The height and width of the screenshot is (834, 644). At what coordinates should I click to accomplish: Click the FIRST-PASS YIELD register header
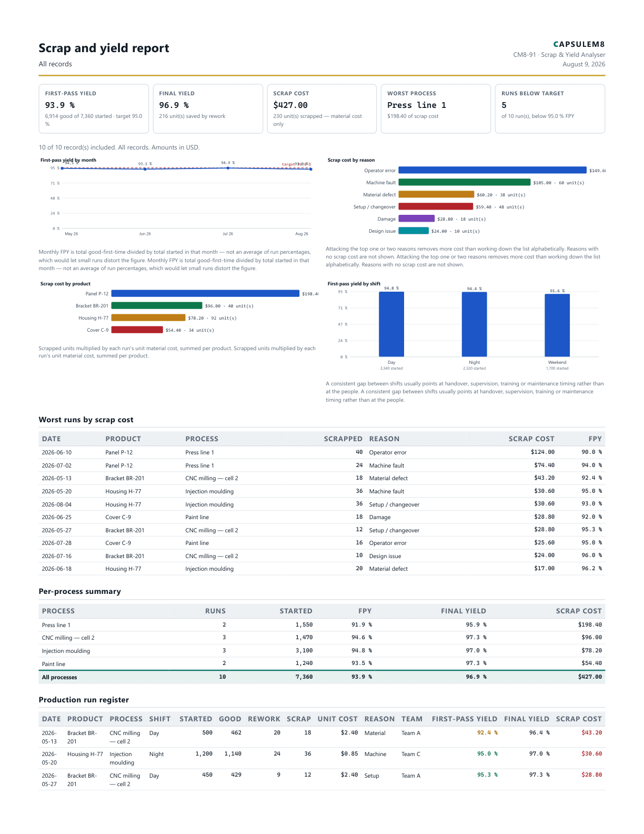click(465, 719)
